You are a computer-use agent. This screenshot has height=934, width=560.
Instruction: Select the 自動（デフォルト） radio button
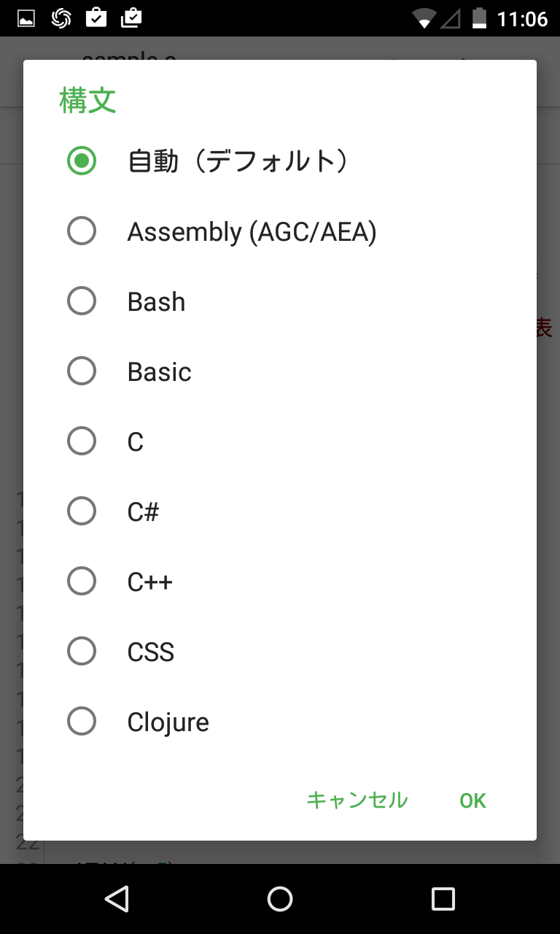click(x=82, y=161)
